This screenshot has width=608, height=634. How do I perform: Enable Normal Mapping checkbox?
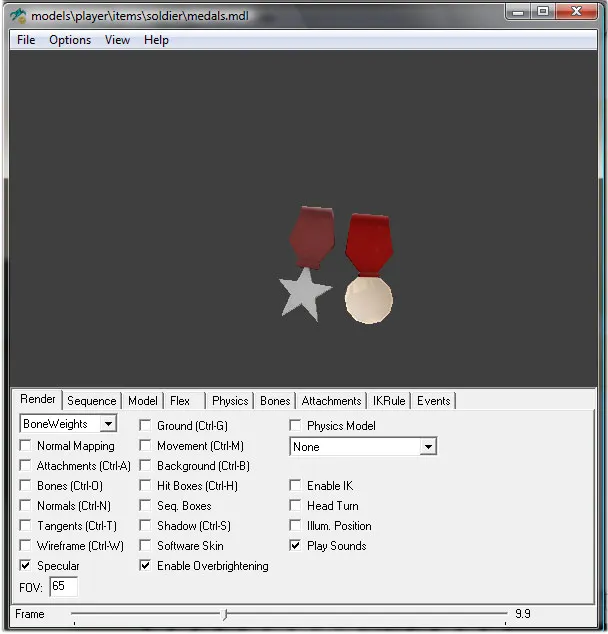point(25,446)
